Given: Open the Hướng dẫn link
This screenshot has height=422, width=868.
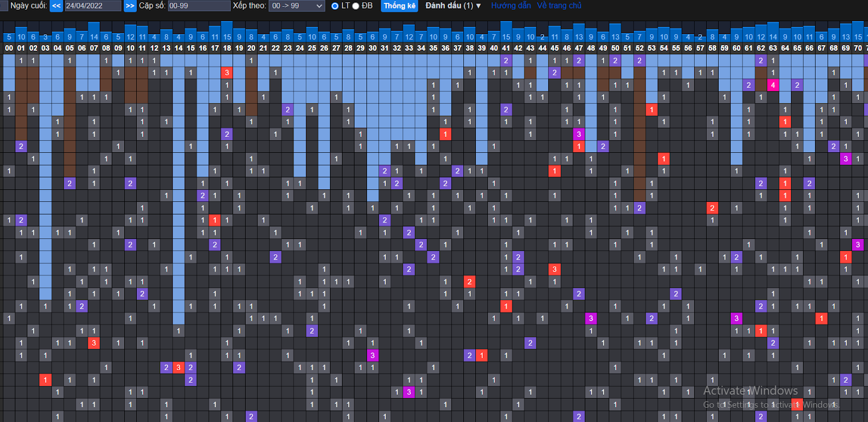Looking at the screenshot, I should 511,6.
